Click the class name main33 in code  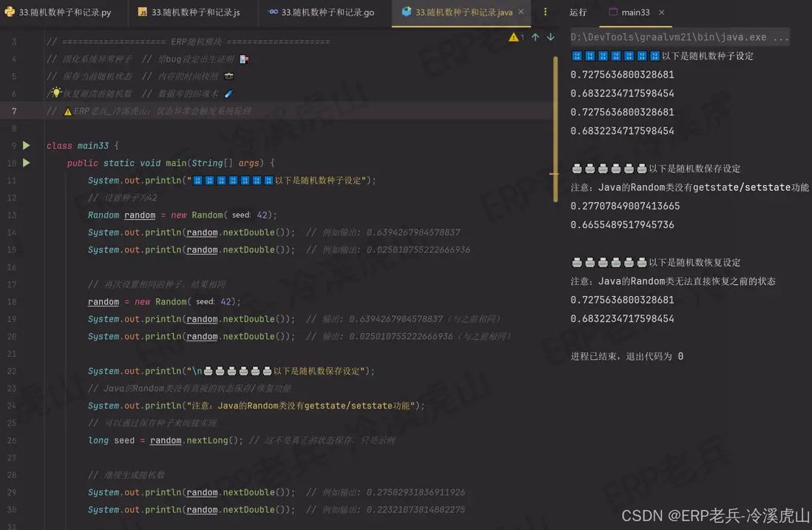tap(92, 146)
